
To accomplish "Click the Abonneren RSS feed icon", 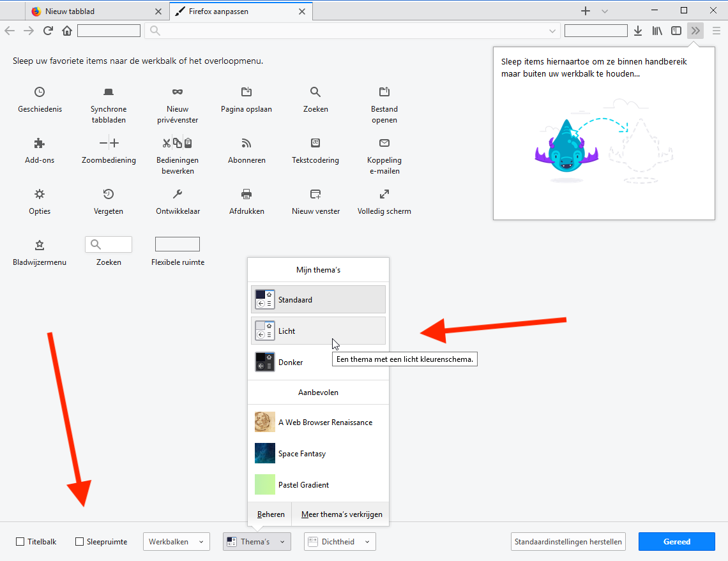I will 246,143.
